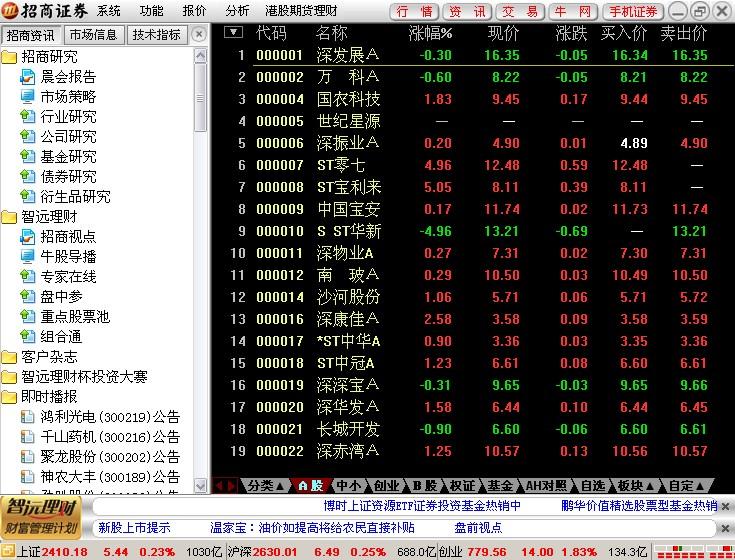The height and width of the screenshot is (560, 735).
Task: Click the 牛股导播 monitor icon
Action: tap(28, 256)
